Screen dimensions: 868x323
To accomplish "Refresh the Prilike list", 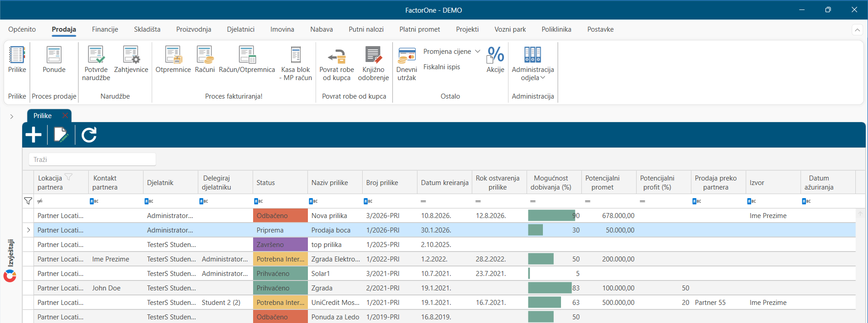I will tap(89, 134).
